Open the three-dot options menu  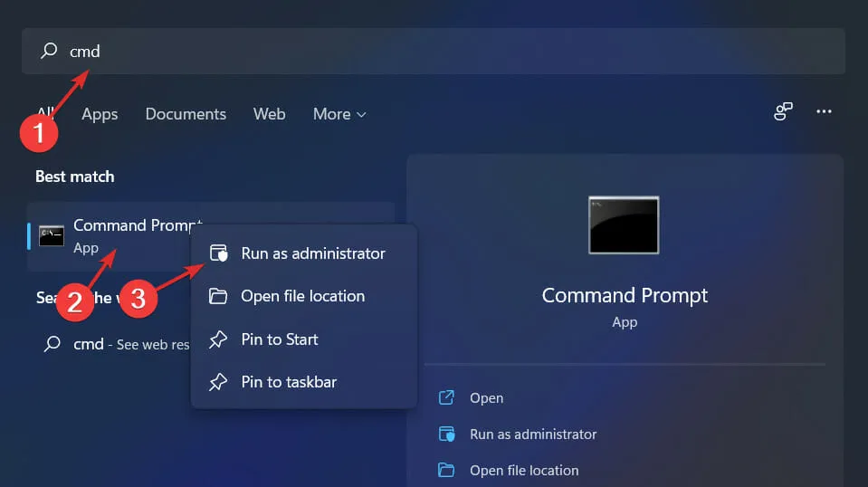(824, 111)
